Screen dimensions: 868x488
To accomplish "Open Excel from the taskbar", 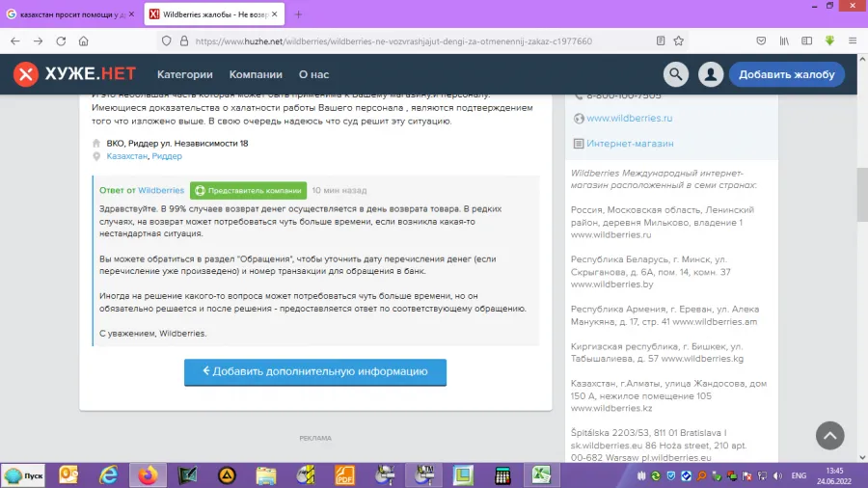I will [541, 475].
